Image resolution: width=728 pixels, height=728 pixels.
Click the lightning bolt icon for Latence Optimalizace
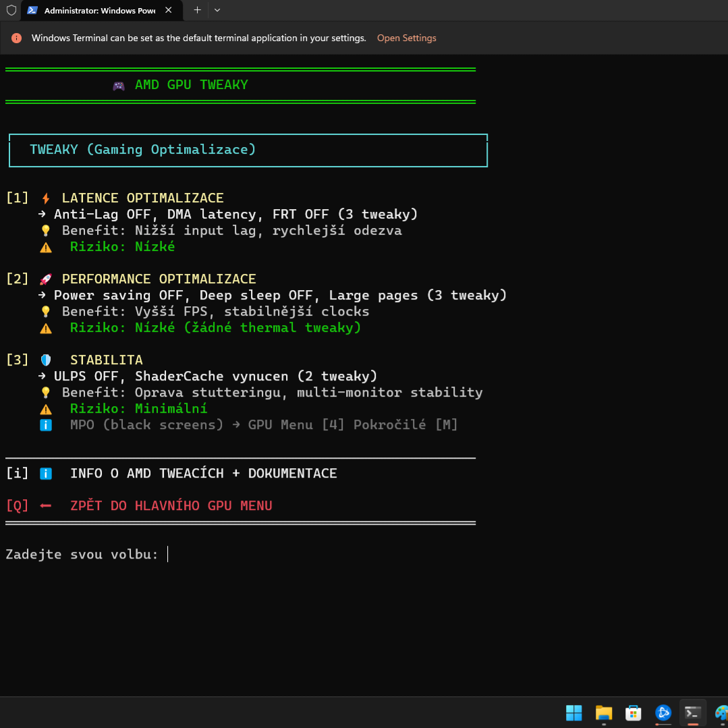46,198
